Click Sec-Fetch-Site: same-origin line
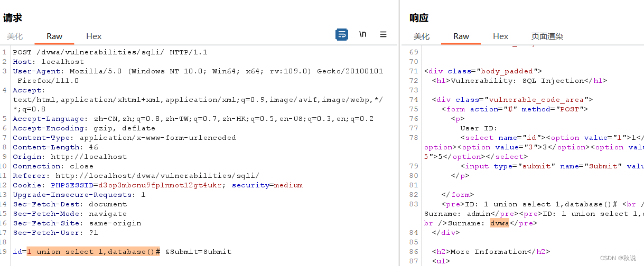Image resolution: width=644 pixels, height=266 pixels. [77, 223]
